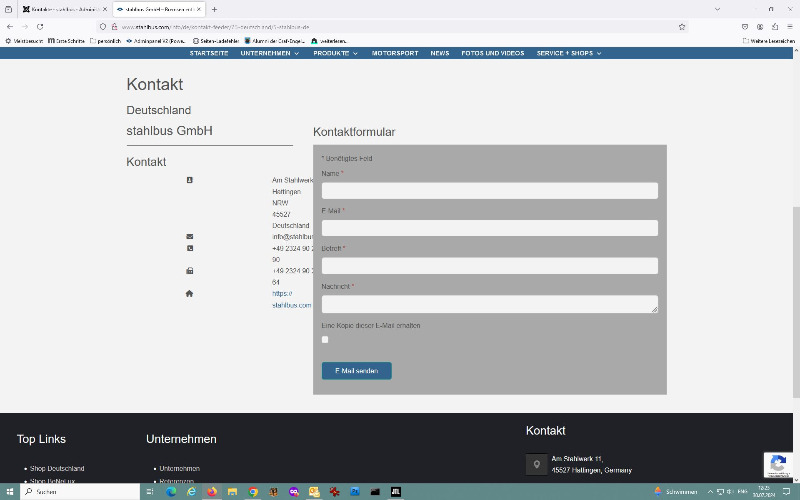Click the taskbar clock and date
Viewport: 800px width, 500px height.
tap(764, 491)
